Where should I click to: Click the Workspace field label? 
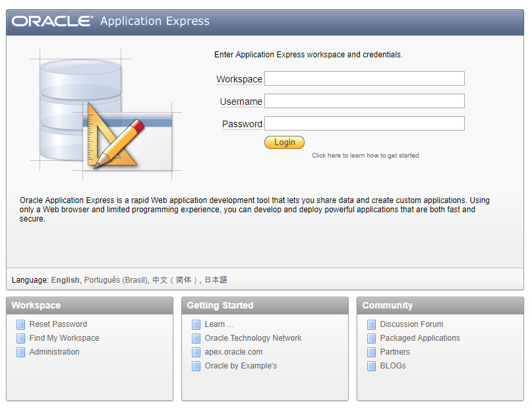click(239, 79)
